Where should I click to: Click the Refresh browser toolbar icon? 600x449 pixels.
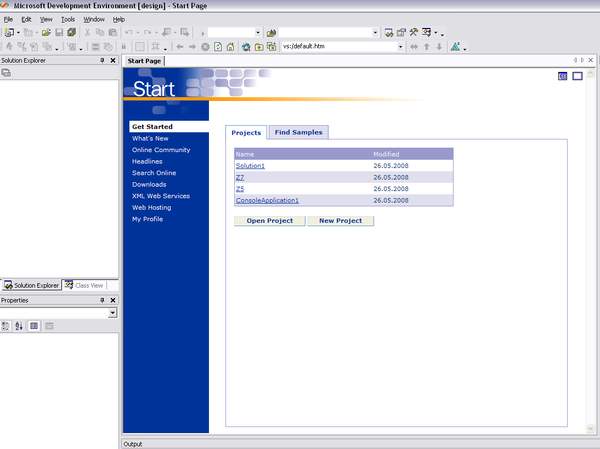[218, 46]
